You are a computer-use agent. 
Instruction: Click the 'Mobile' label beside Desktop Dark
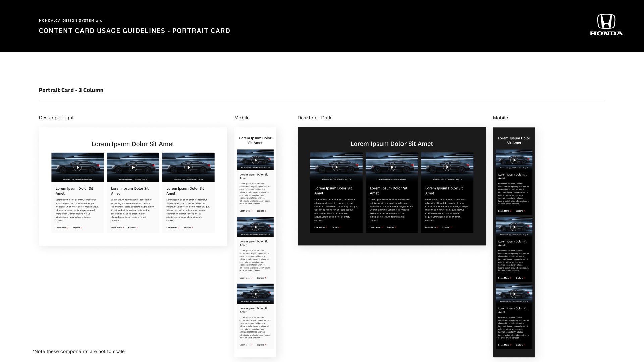[500, 118]
